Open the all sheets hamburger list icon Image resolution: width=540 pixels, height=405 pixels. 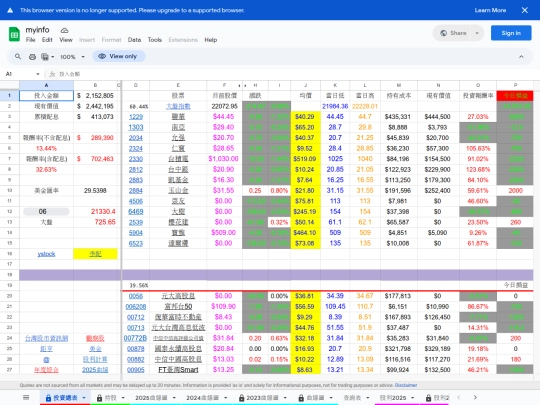tap(26, 397)
